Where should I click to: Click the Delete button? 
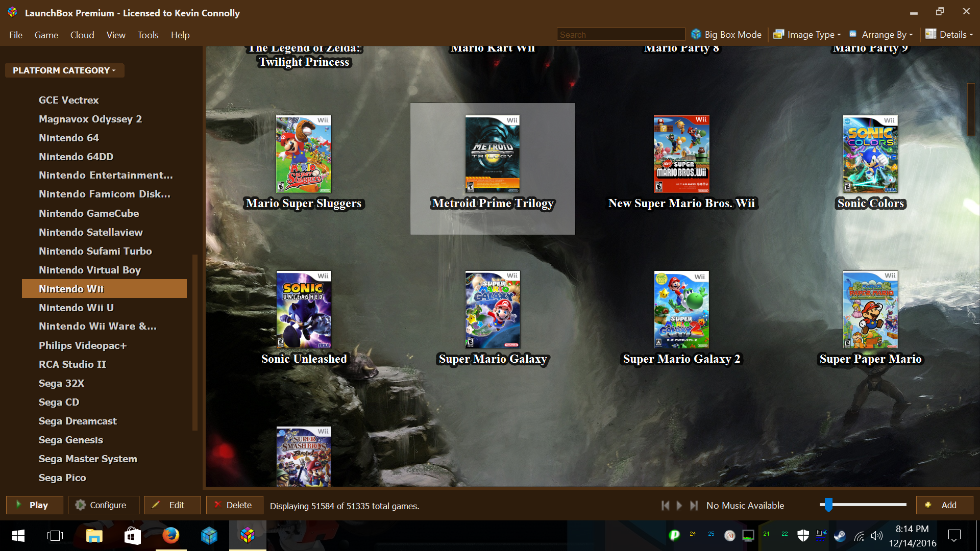[x=234, y=505]
